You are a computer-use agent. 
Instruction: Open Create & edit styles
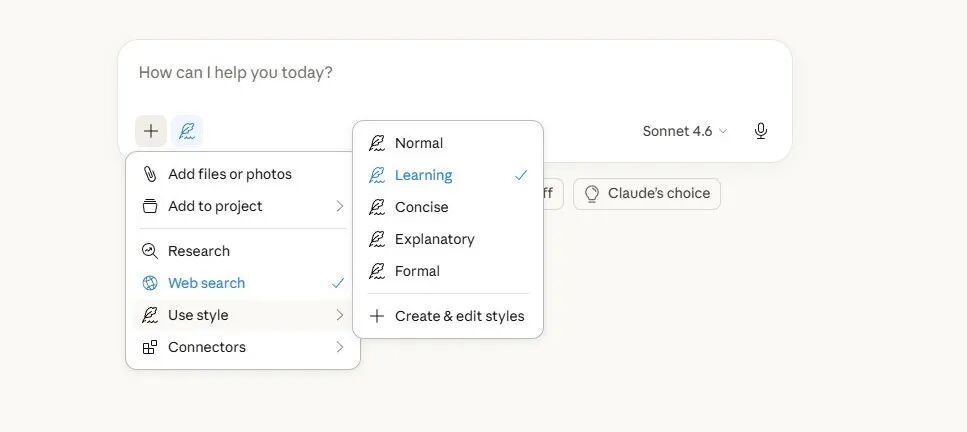tap(458, 316)
